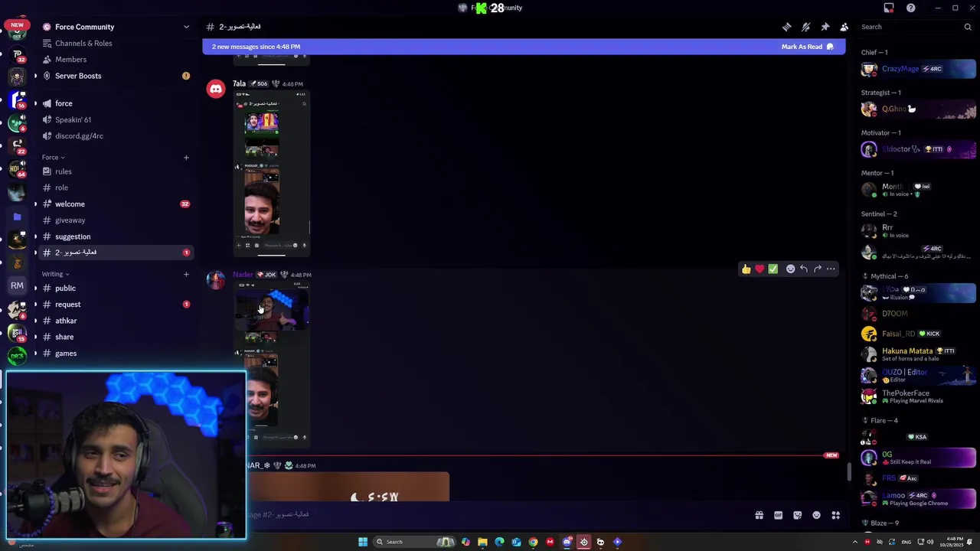
Task: Join the Speakin' 61 voice channel
Action: click(x=115, y=119)
